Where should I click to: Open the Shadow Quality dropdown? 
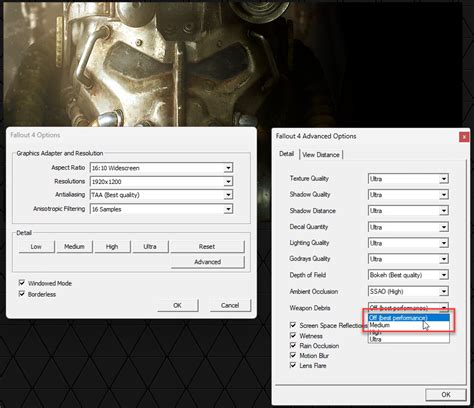pyautogui.click(x=408, y=195)
